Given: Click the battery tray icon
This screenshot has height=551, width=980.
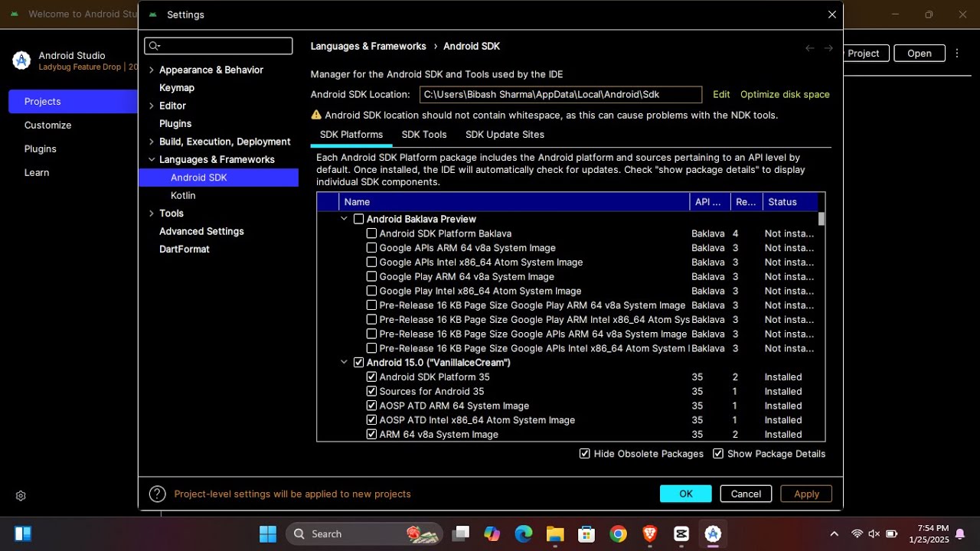Looking at the screenshot, I should (891, 534).
